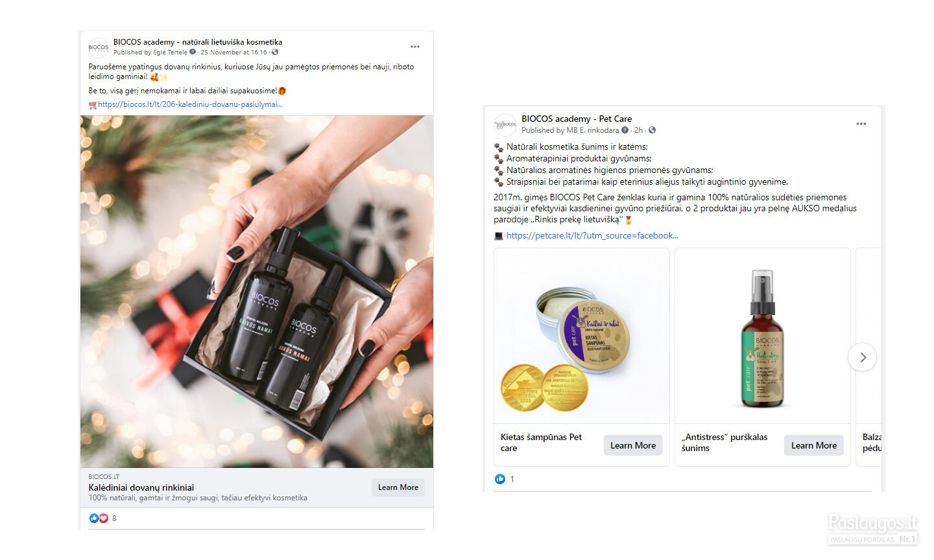Click the globe privacy icon on the left post

(x=275, y=52)
